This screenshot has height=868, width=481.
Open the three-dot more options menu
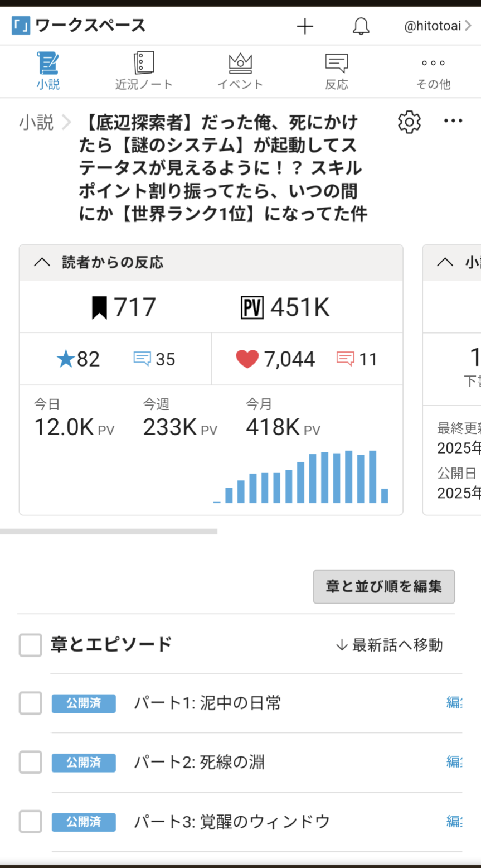pos(453,121)
